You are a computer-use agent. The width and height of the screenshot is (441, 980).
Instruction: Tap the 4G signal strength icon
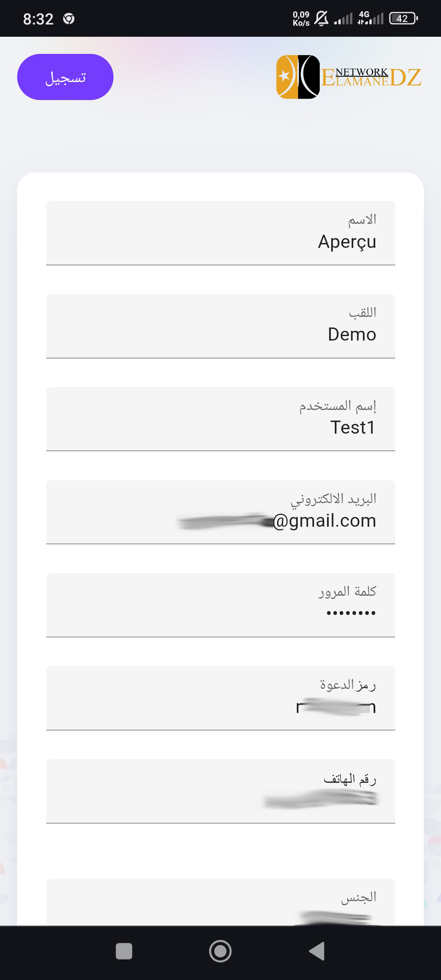[x=370, y=19]
